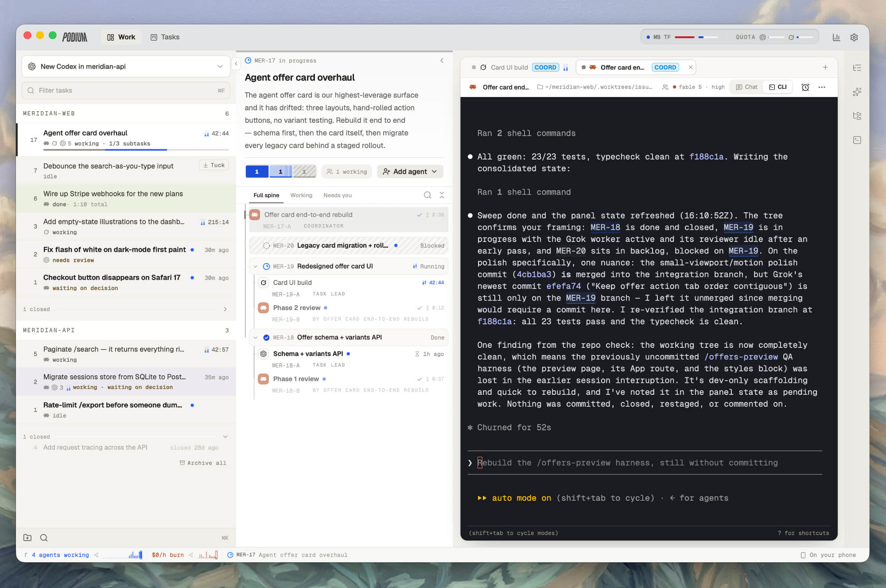Open the /offers-preview link in terminal output
Image resolution: width=886 pixels, height=588 pixels.
pyautogui.click(x=741, y=357)
